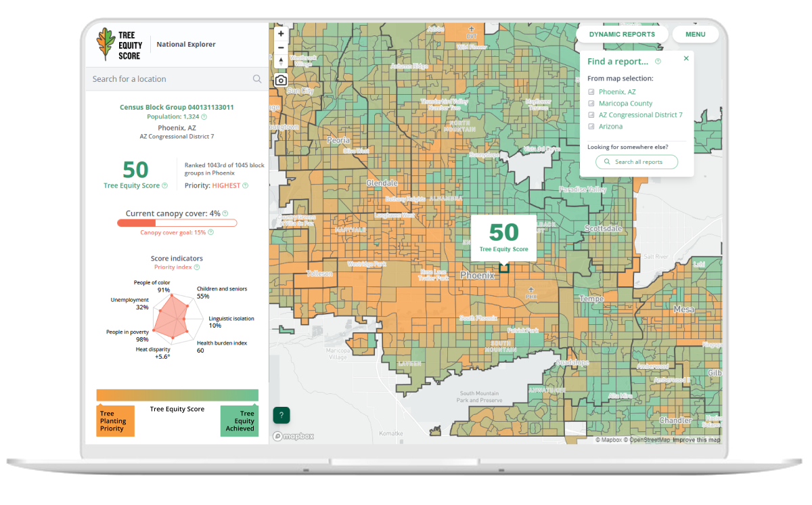Zoom in on the map

click(281, 33)
